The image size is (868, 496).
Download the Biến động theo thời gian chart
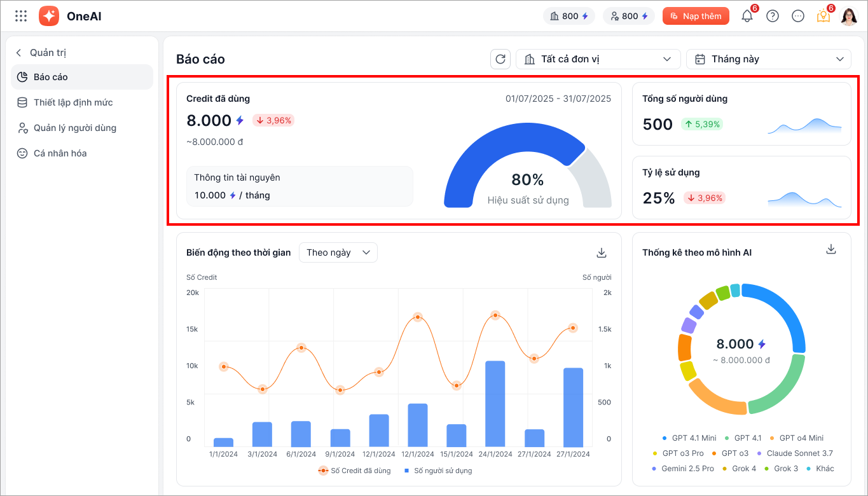[x=602, y=253]
